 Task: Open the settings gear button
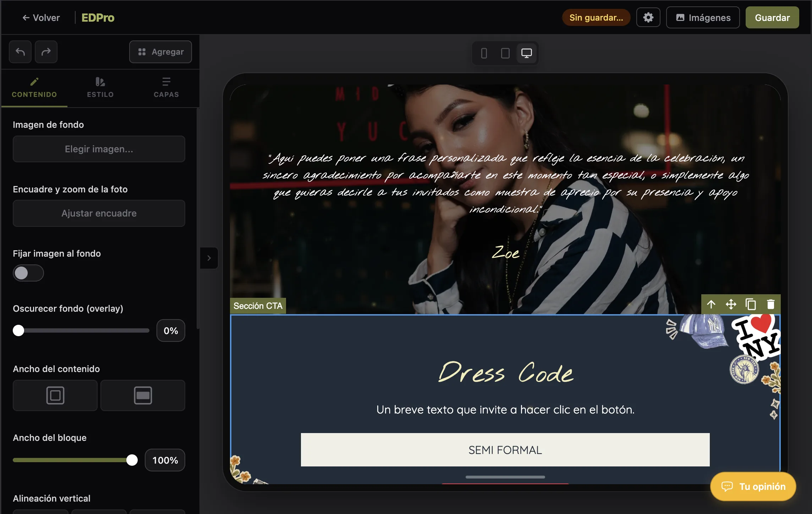[x=648, y=17]
